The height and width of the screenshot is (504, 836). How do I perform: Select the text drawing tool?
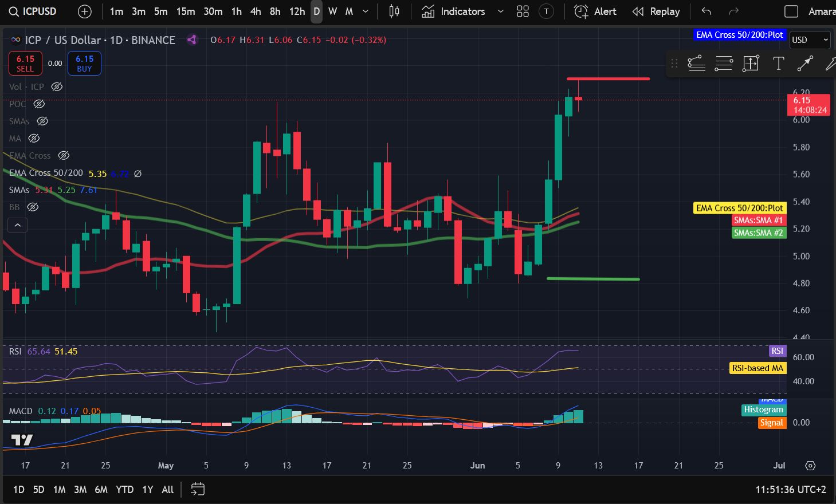[x=778, y=64]
